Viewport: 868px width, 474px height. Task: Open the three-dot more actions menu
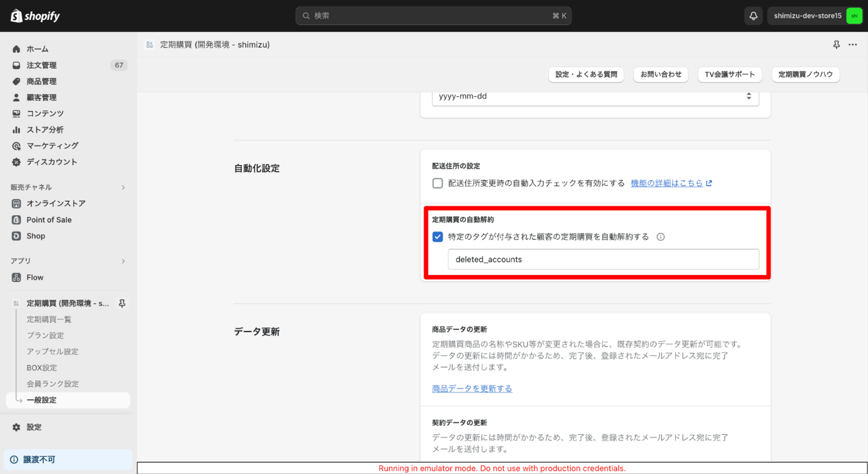[x=853, y=45]
